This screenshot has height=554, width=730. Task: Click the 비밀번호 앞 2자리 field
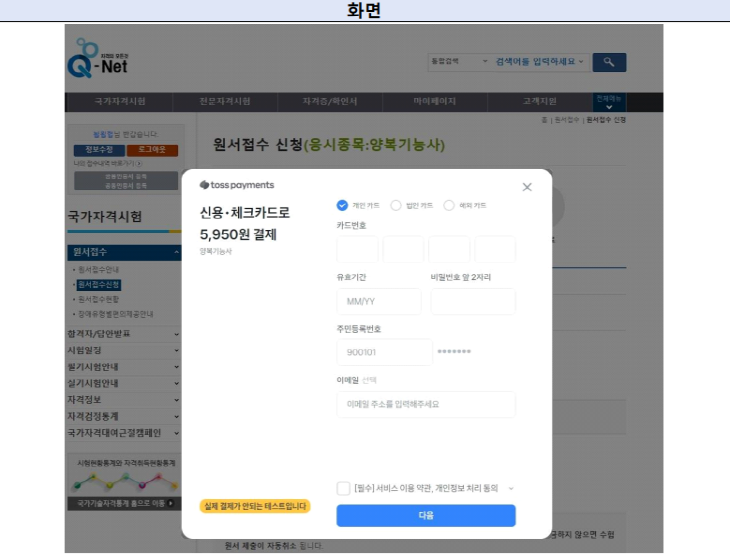click(473, 301)
